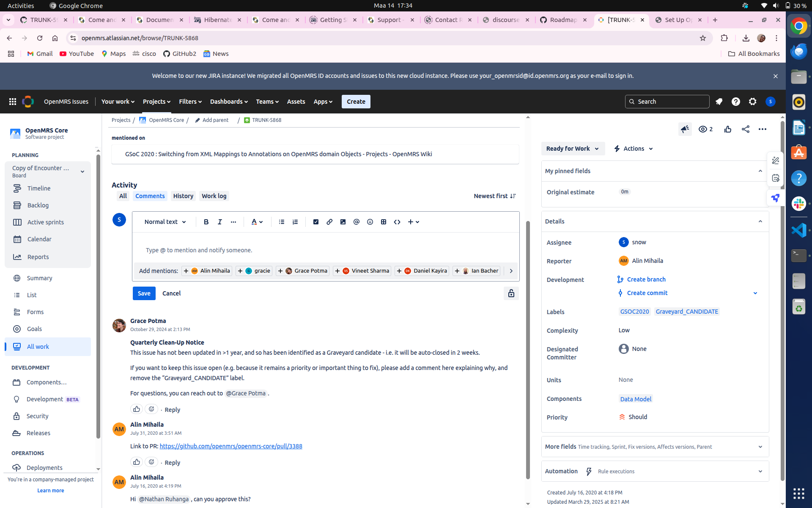Open user profile avatar menu
The width and height of the screenshot is (812, 508).
click(770, 102)
